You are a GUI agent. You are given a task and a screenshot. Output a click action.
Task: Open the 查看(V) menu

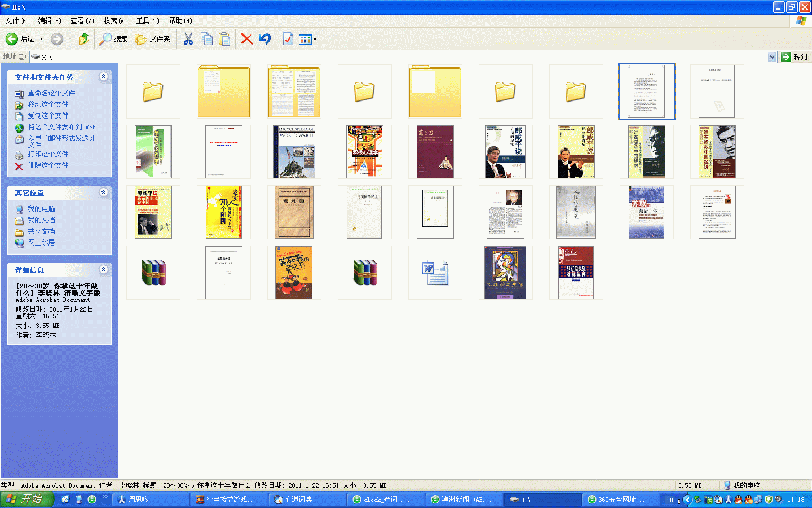pos(82,21)
